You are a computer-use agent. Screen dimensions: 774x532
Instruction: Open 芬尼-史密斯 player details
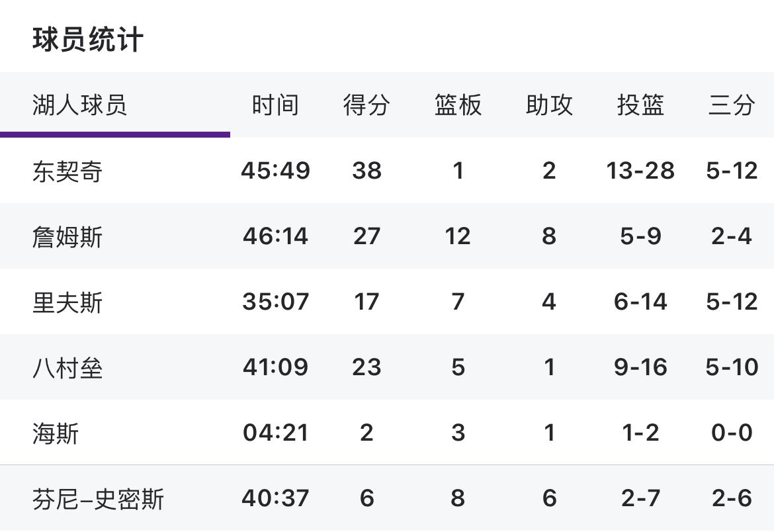(98, 499)
